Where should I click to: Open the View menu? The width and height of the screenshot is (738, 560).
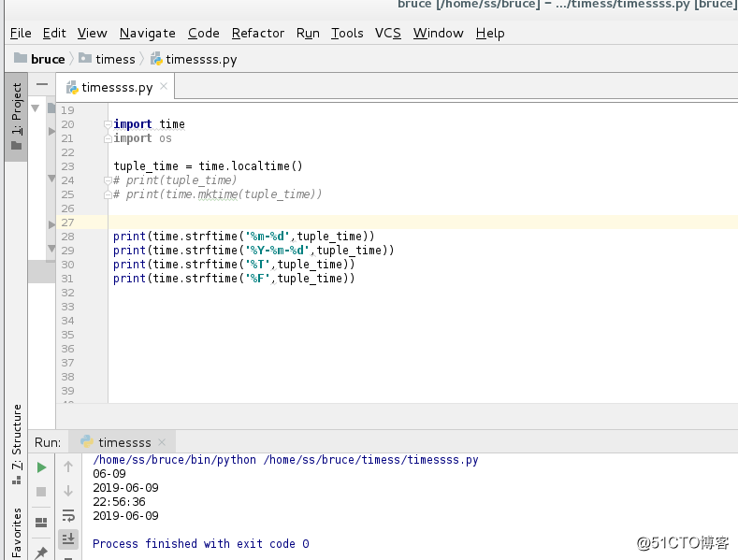[x=93, y=33]
